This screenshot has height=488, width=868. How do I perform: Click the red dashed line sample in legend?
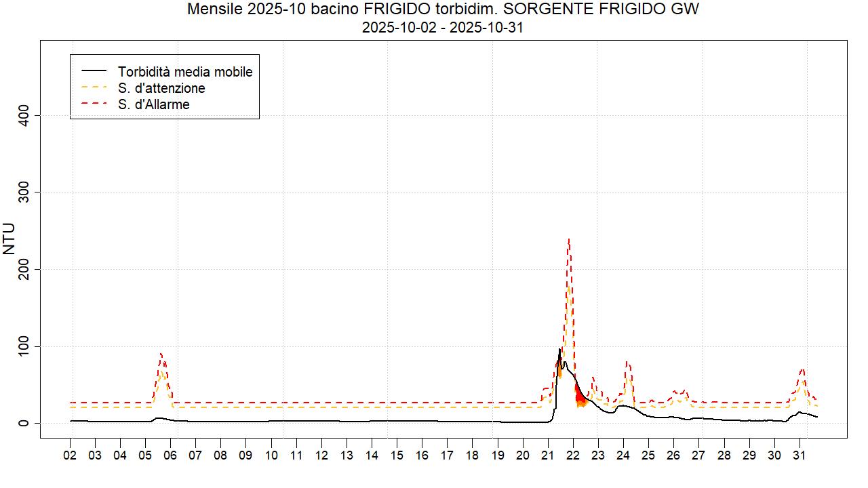tap(94, 104)
